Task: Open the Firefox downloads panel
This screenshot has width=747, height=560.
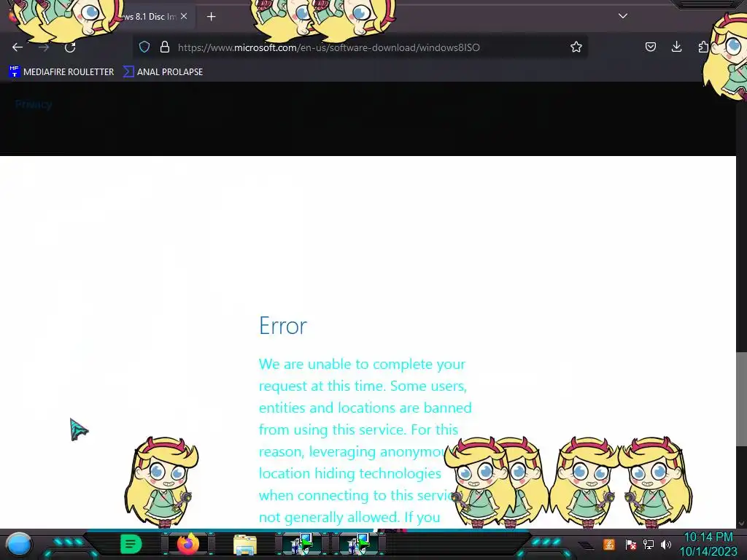Action: pyautogui.click(x=676, y=47)
